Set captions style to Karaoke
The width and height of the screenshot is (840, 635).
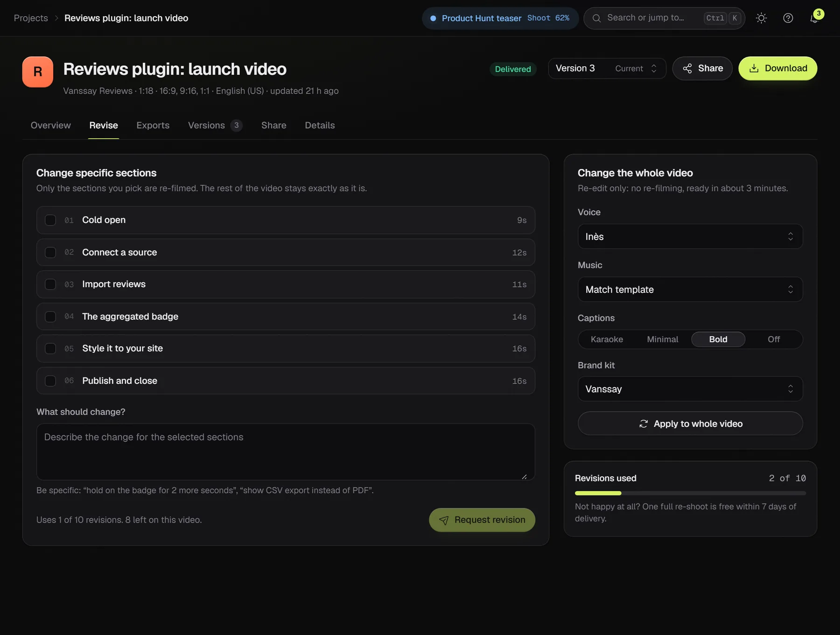(607, 339)
